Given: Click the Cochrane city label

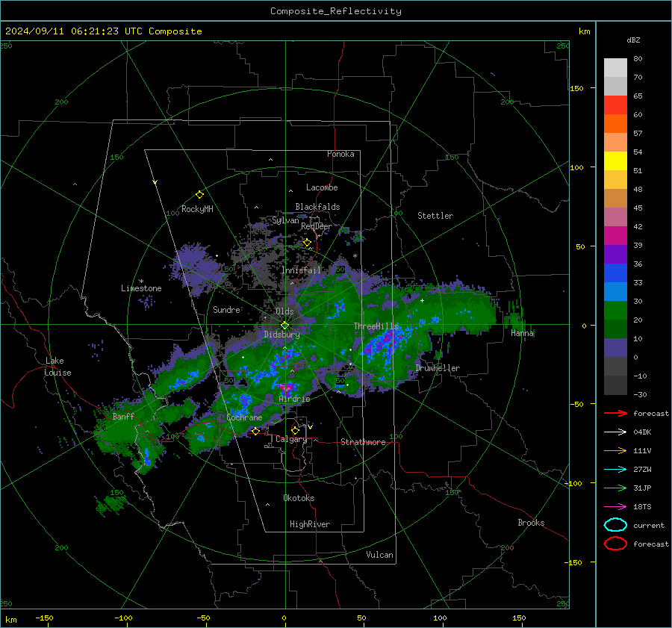Looking at the screenshot, I should pos(244,417).
